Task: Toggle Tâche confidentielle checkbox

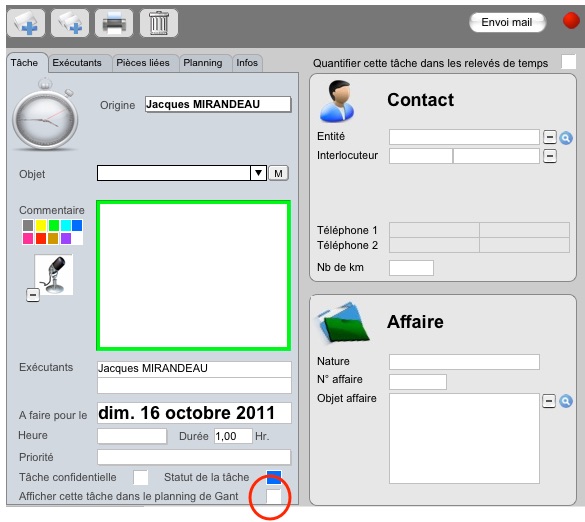Action: (140, 477)
